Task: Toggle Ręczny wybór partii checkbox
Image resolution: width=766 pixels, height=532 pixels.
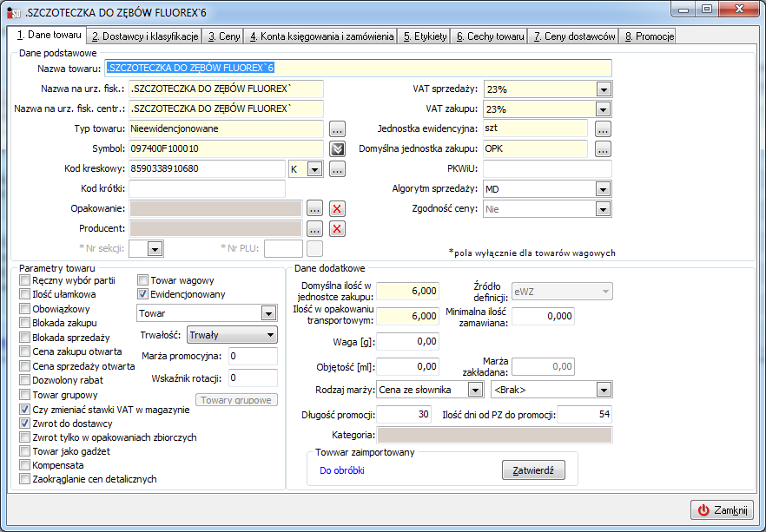Action: [x=24, y=280]
